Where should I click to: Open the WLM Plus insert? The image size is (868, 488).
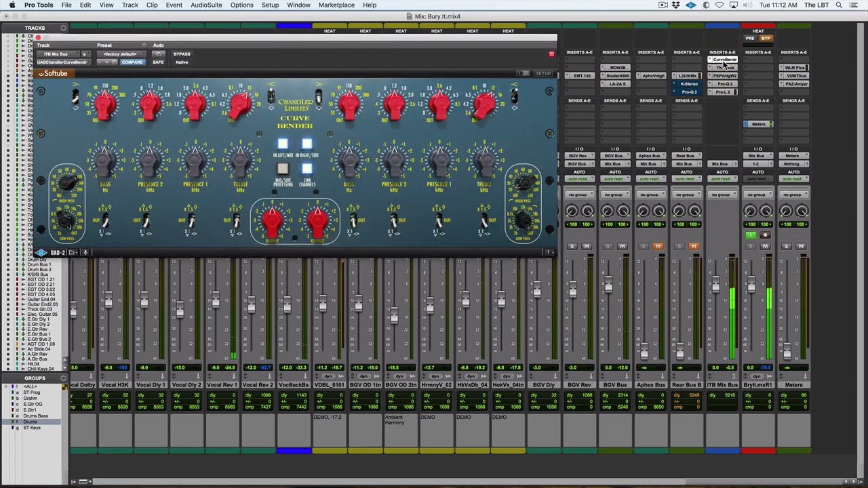(x=794, y=68)
